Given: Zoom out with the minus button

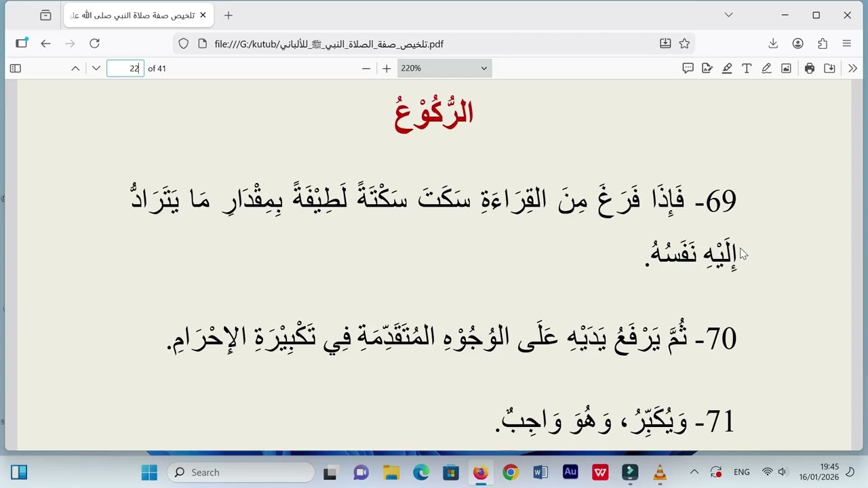Looking at the screenshot, I should click(366, 68).
